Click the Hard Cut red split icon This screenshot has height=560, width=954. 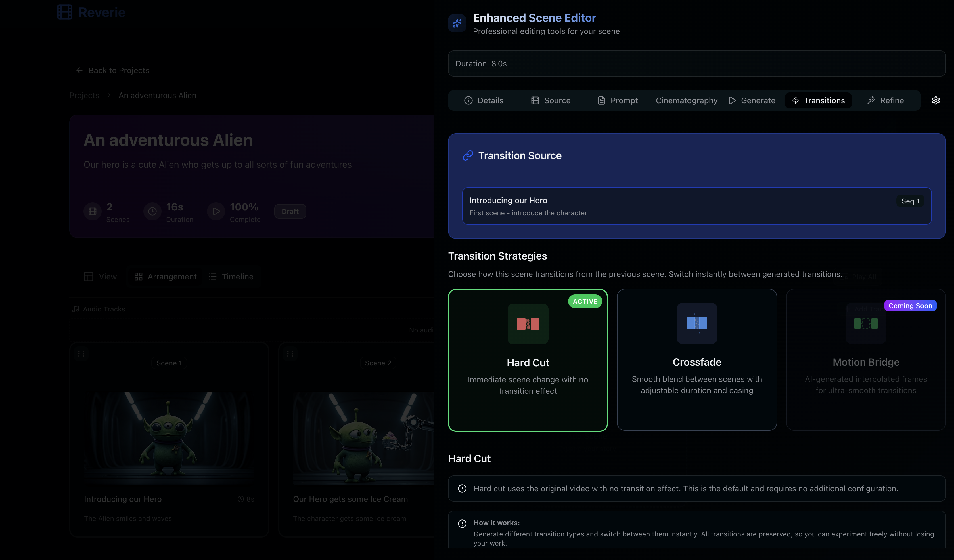click(x=528, y=324)
